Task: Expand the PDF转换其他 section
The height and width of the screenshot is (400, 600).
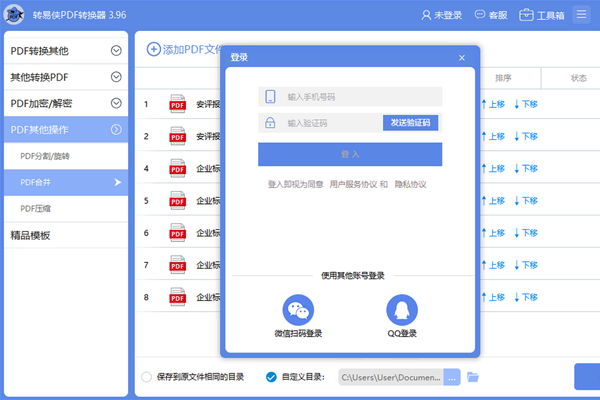Action: tap(116, 50)
